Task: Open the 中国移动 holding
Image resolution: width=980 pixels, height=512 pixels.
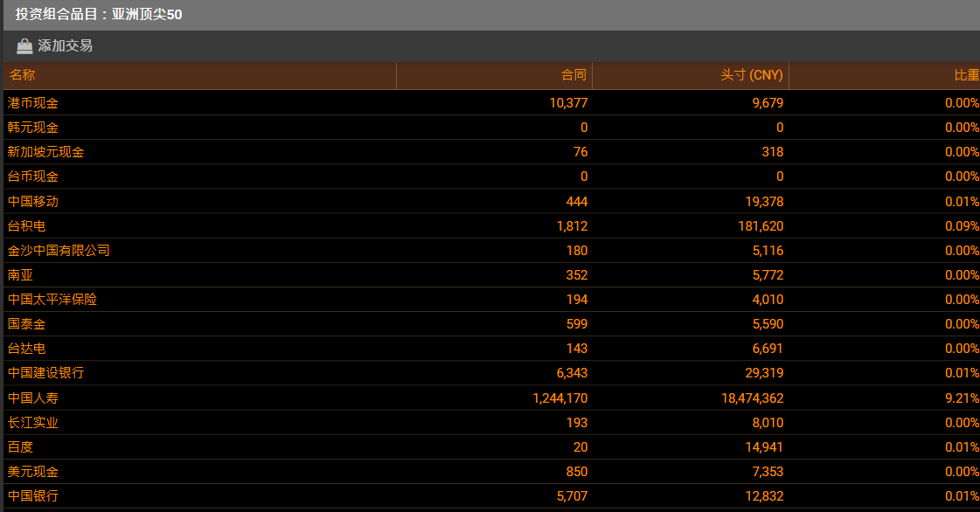Action: click(x=33, y=201)
